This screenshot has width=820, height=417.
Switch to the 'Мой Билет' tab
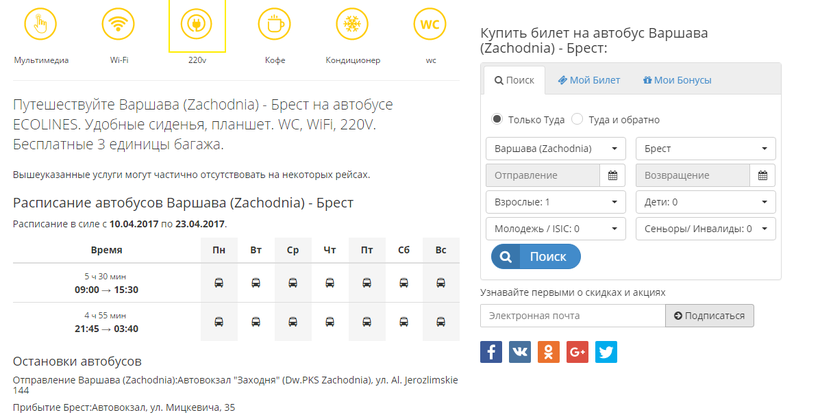[589, 80]
